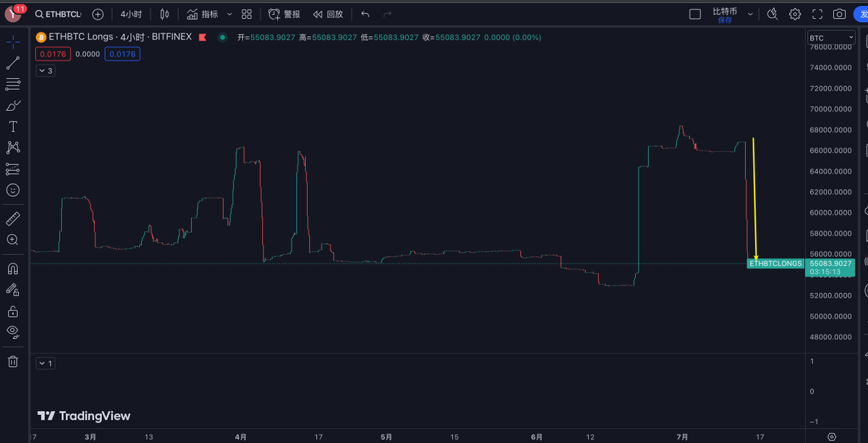Open quick search lightning icon

point(773,14)
